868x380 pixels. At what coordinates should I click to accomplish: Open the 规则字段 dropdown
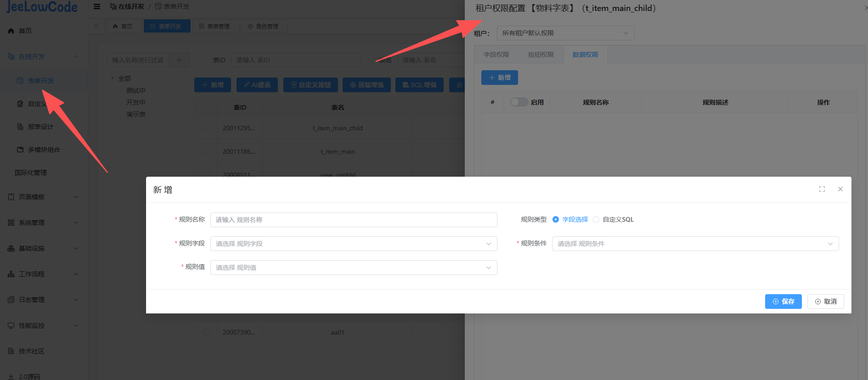pyautogui.click(x=353, y=244)
